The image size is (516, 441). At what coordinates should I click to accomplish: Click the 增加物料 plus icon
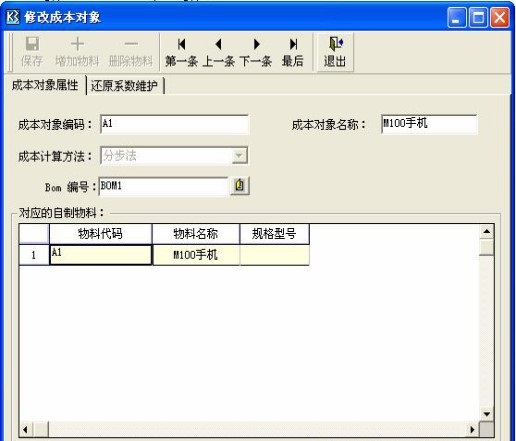[x=77, y=44]
